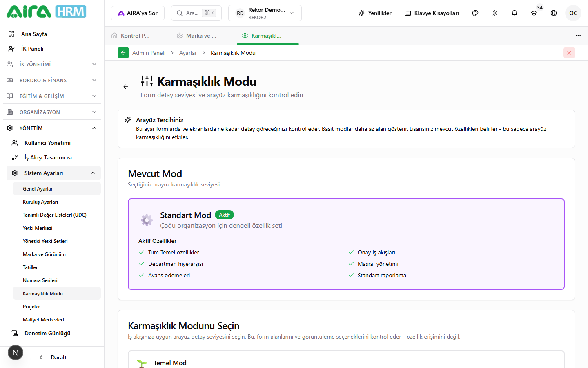The image size is (588, 368).
Task: Open the theme palette icon
Action: click(x=475, y=13)
